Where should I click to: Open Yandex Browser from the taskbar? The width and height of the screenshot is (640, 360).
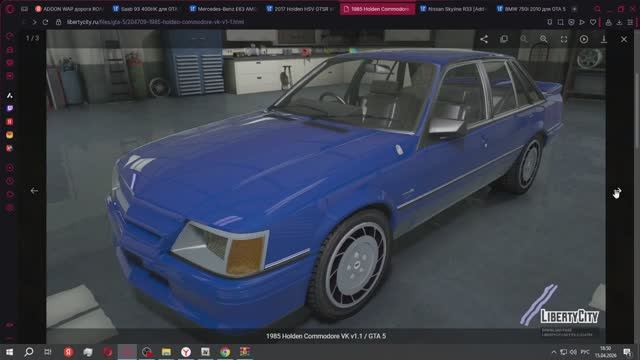pyautogui.click(x=186, y=351)
